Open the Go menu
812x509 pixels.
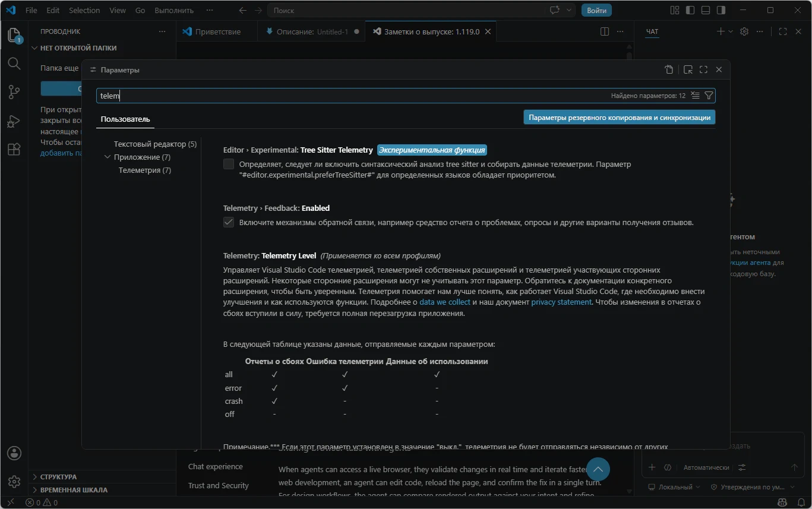click(140, 10)
